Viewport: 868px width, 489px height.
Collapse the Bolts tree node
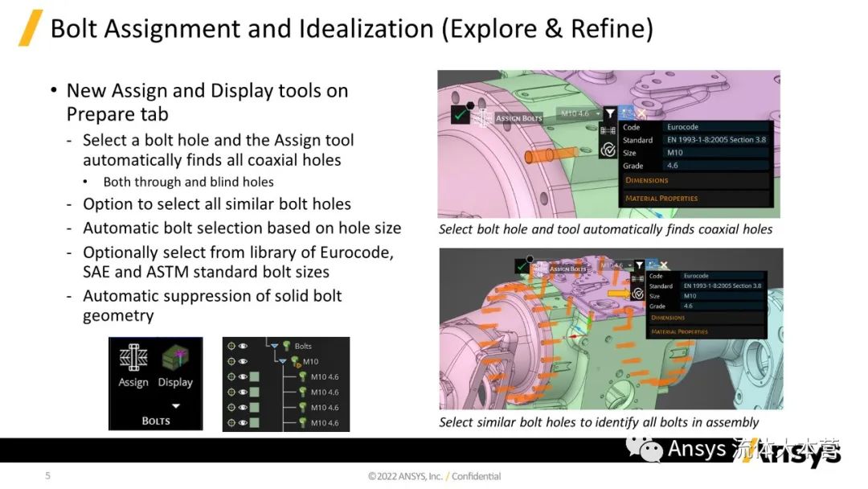pyautogui.click(x=276, y=347)
